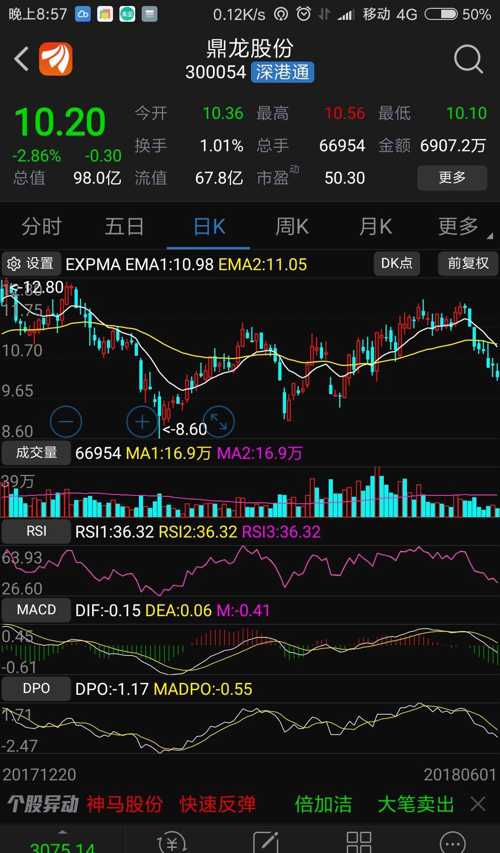This screenshot has height=853, width=500.
Task: Switch to 分时 tab
Action: pos(41,226)
